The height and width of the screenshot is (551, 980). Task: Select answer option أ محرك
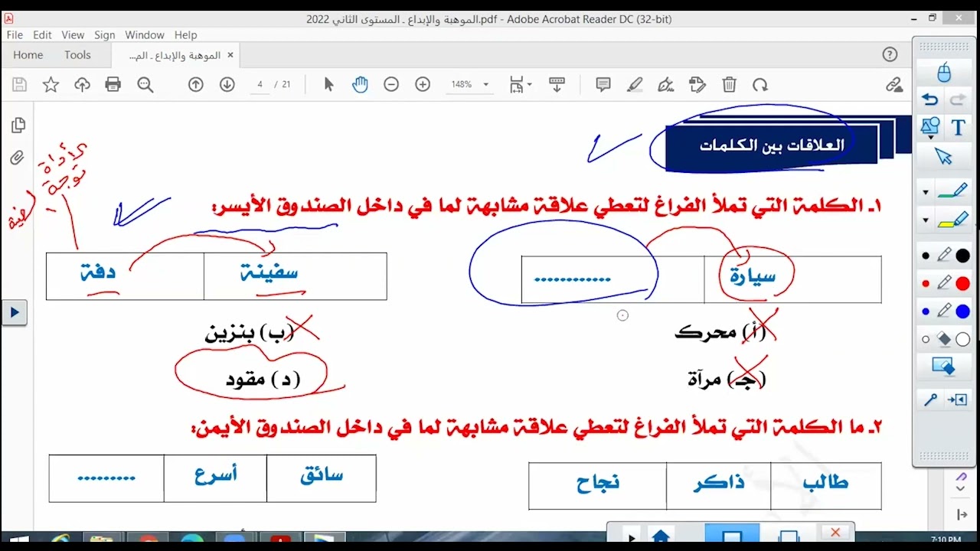click(720, 332)
